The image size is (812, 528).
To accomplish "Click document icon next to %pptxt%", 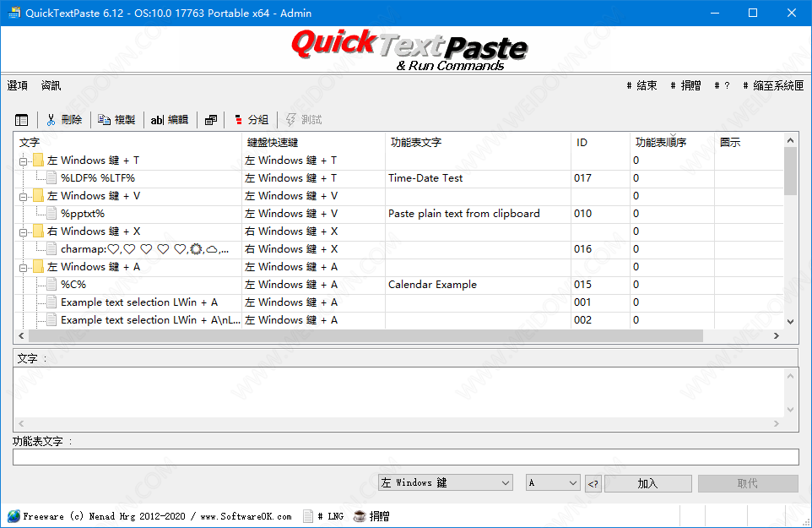I will tap(51, 214).
